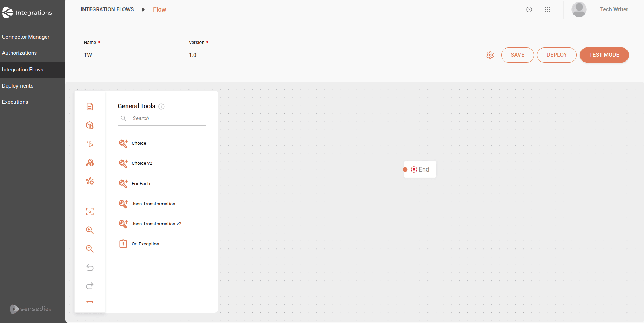
Task: Click the redo arrow icon
Action: (x=90, y=286)
